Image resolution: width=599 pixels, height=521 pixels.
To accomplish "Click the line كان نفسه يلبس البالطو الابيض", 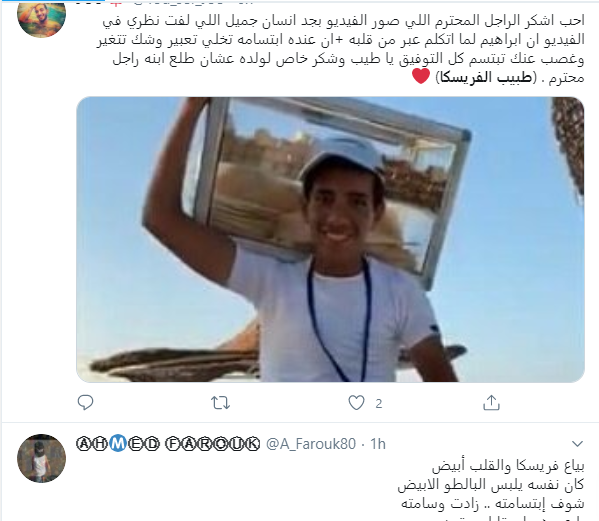I will click(491, 485).
